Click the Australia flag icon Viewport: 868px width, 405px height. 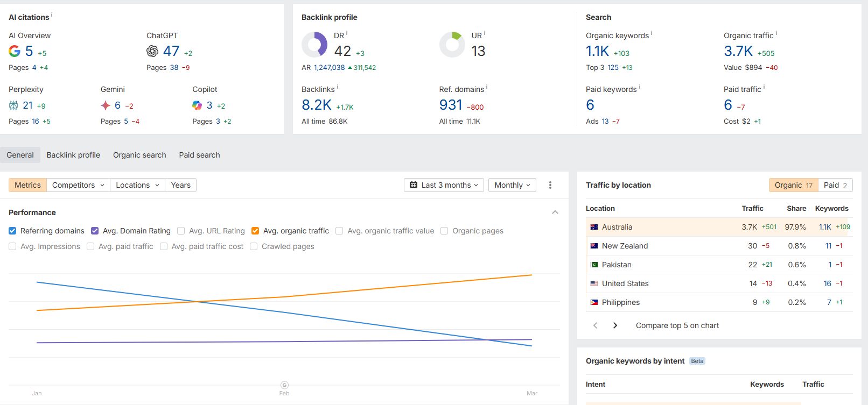pyautogui.click(x=594, y=227)
